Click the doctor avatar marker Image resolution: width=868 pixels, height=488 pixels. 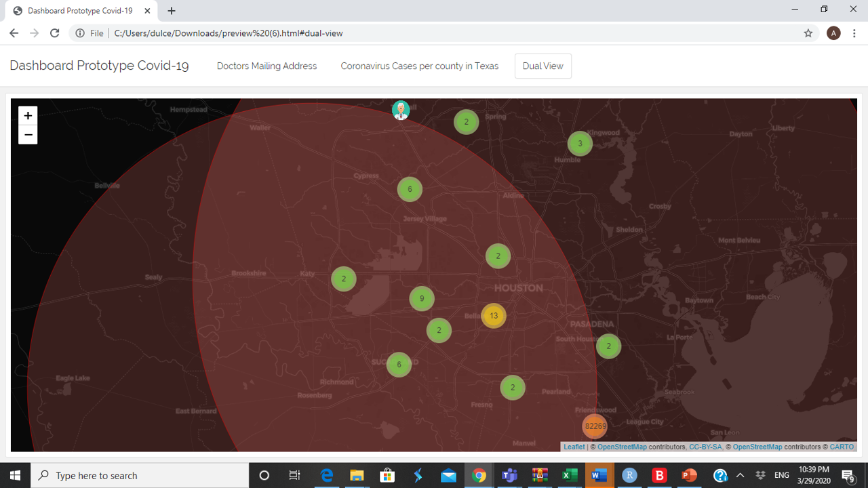[401, 110]
